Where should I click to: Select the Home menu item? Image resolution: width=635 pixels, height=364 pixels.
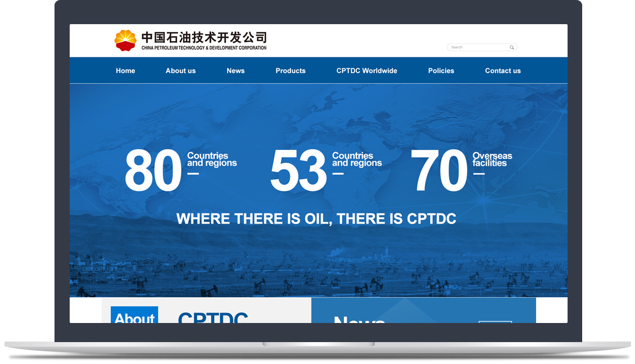click(125, 70)
